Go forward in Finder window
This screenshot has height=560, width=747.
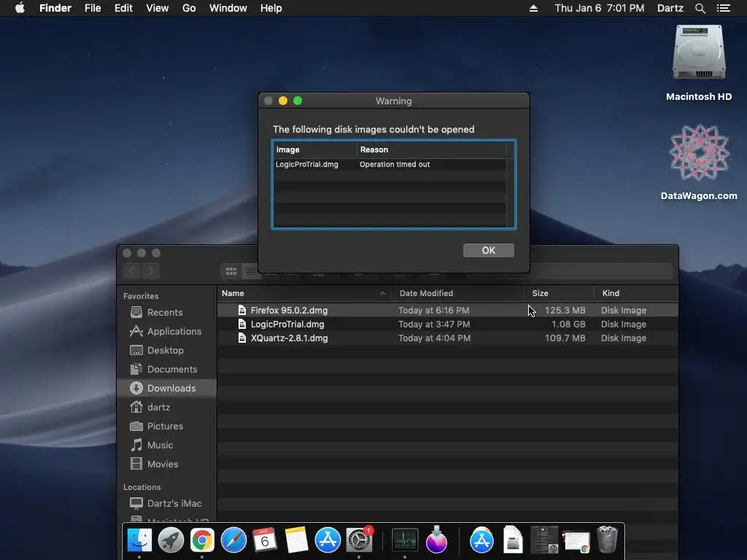[150, 271]
